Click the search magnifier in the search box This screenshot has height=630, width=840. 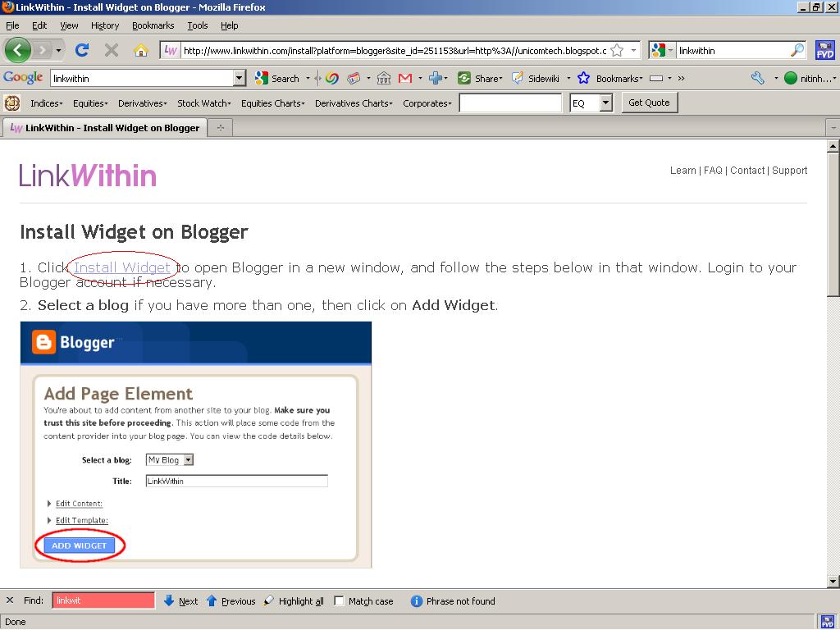pos(797,50)
